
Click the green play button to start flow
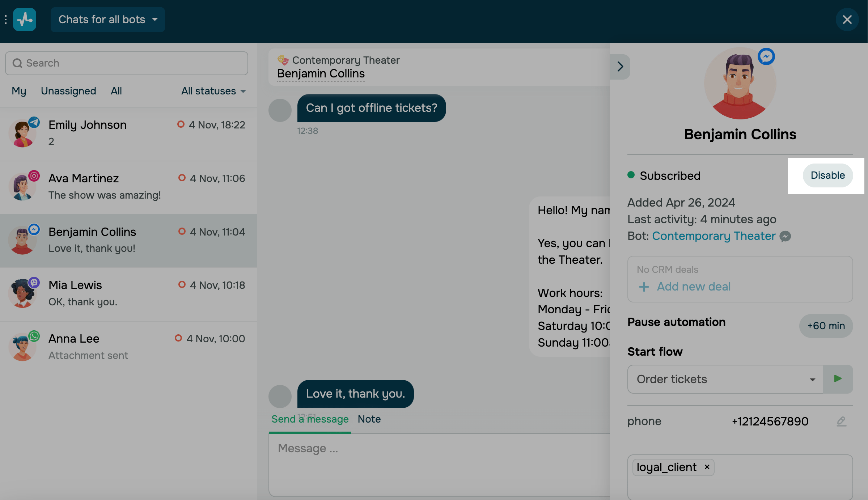pos(838,379)
